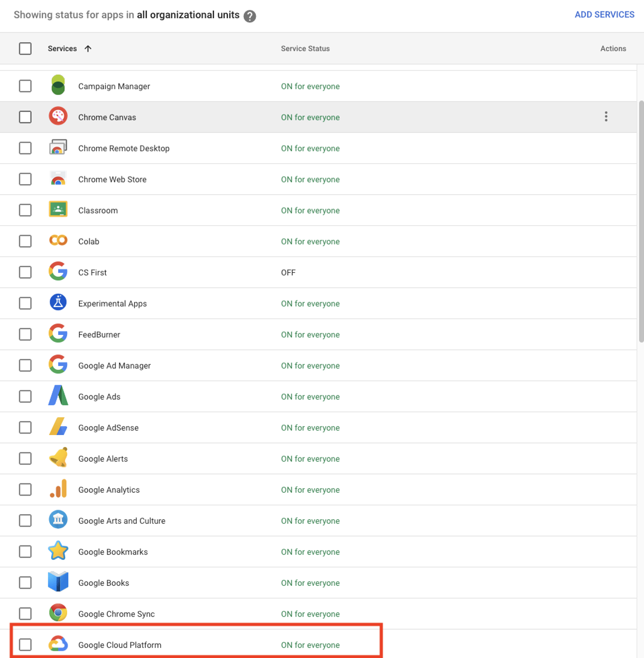This screenshot has width=644, height=658.
Task: Click the Classroom service icon
Action: [x=58, y=210]
